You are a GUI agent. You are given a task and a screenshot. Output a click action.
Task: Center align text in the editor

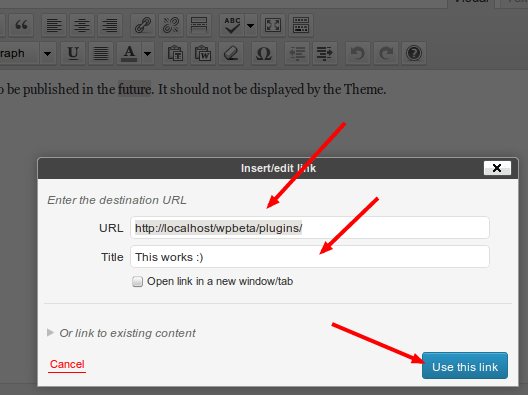tap(82, 25)
